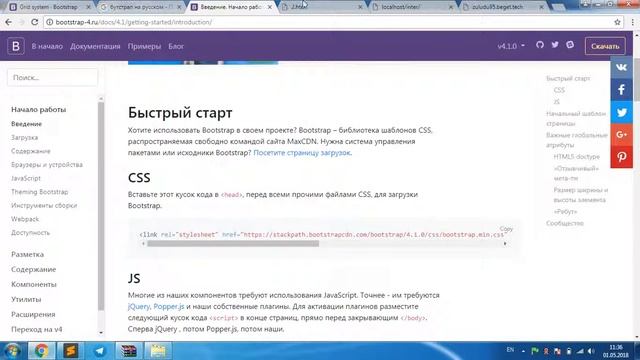
Task: Click code block horizontal scrollbar thumb
Action: (233, 244)
